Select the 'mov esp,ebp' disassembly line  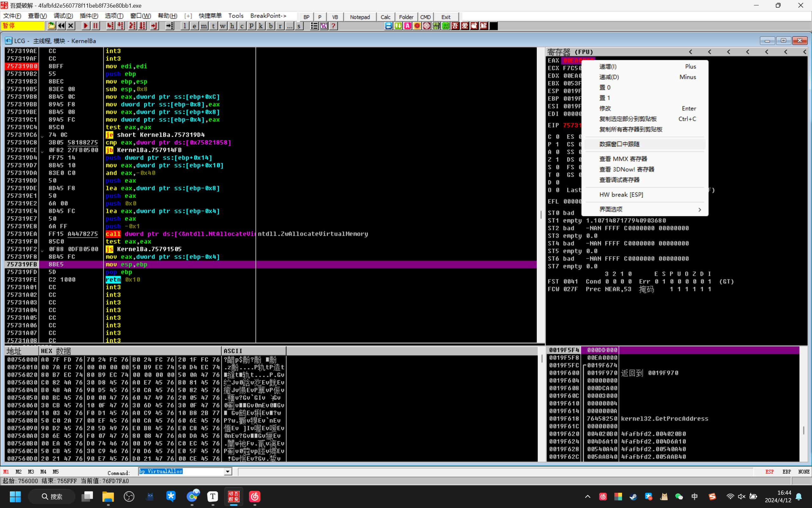click(271, 264)
